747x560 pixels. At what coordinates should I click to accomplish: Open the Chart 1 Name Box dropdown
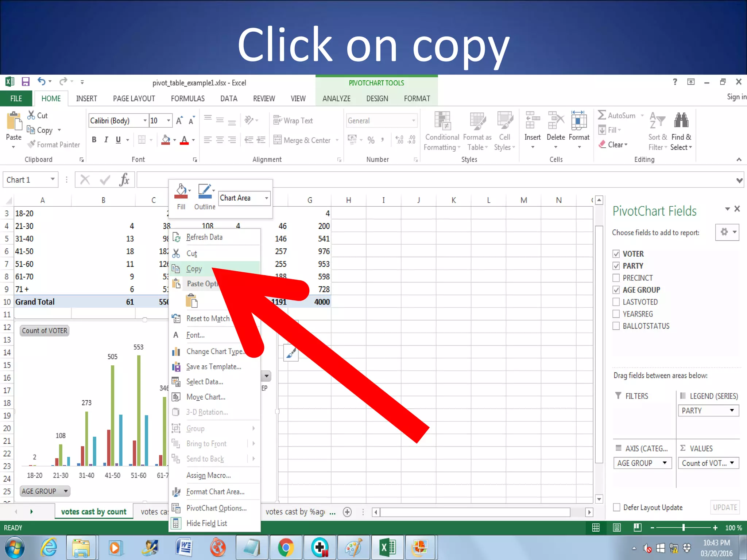[x=53, y=179]
